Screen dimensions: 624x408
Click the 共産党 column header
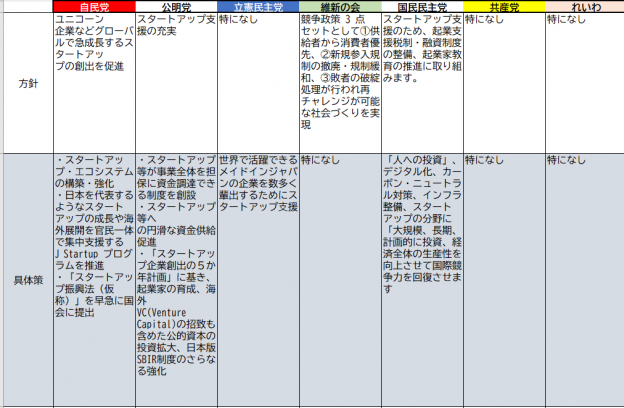pos(503,7)
